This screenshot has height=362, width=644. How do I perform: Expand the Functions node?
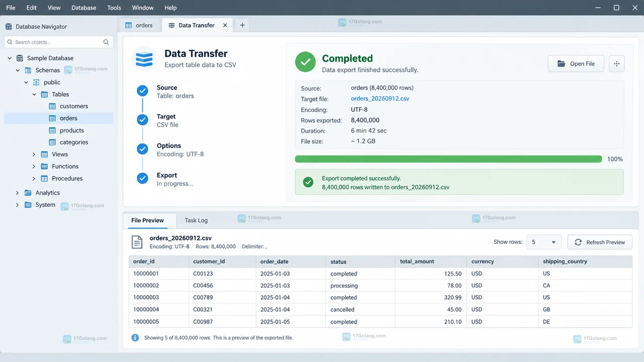point(34,166)
